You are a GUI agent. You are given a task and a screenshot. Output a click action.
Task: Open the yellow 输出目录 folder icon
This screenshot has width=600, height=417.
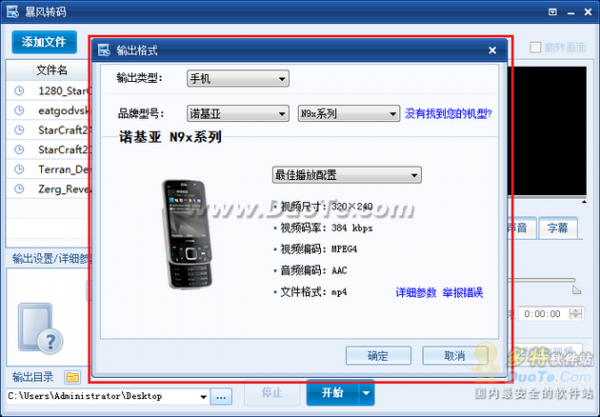[72, 378]
